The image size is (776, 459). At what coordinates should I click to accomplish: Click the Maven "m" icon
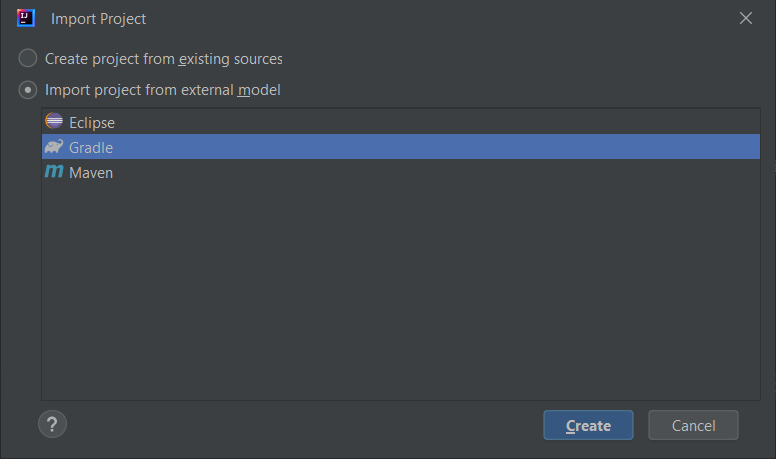pos(54,172)
